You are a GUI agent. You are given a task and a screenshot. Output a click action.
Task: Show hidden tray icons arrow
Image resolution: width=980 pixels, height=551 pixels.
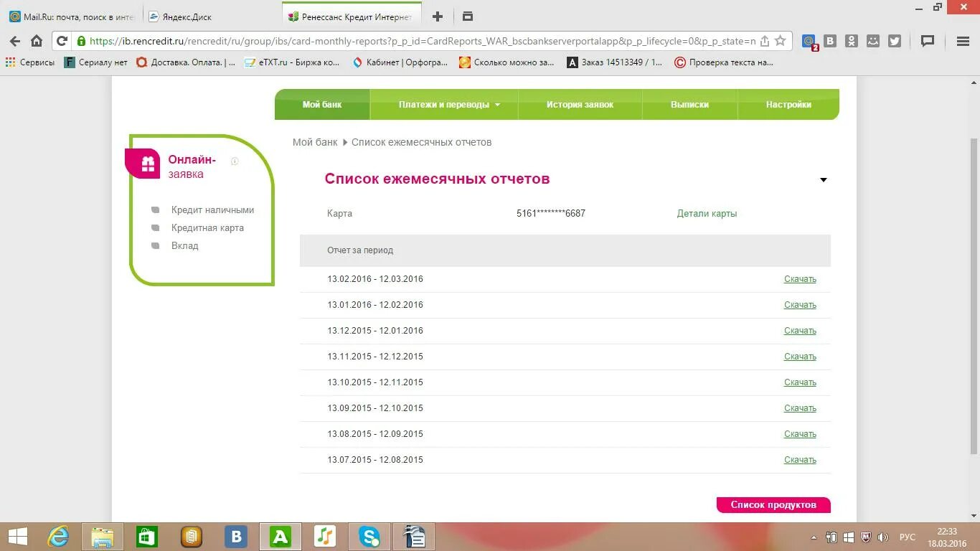(814, 537)
